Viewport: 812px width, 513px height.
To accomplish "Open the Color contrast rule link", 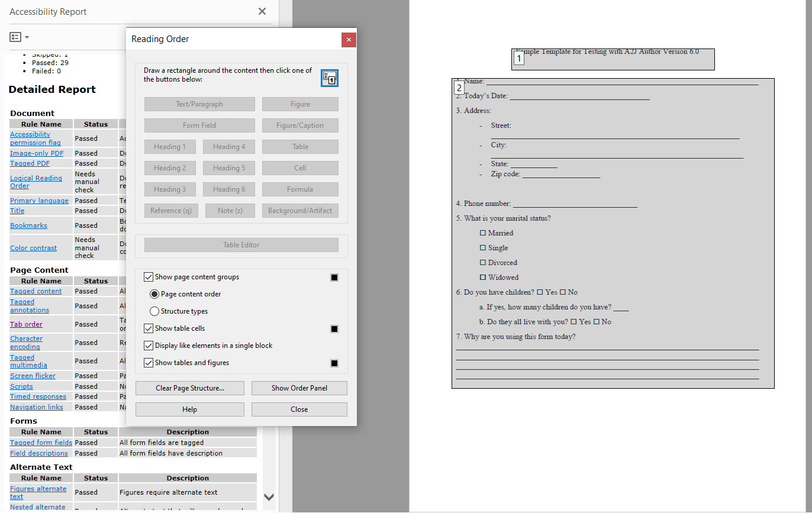I will 33,248.
